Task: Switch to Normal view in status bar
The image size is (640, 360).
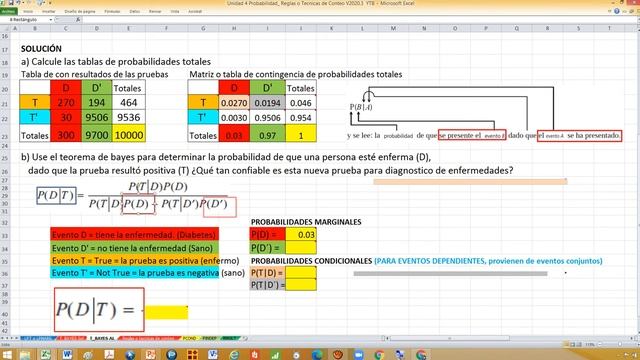Action: 566,345
